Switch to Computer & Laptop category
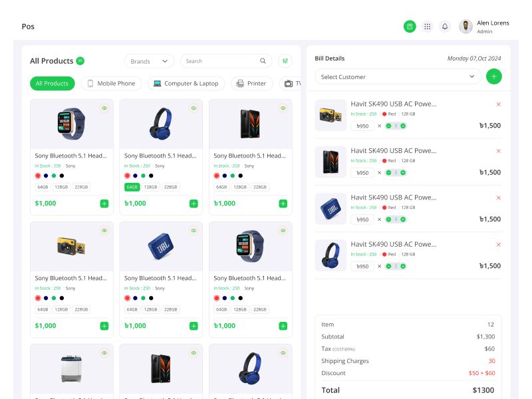 [x=186, y=84]
